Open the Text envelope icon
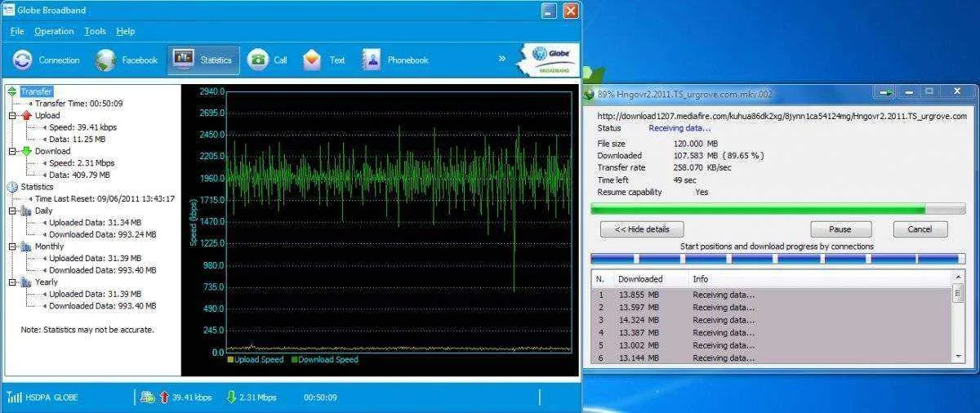The height and width of the screenshot is (413, 980). click(312, 60)
